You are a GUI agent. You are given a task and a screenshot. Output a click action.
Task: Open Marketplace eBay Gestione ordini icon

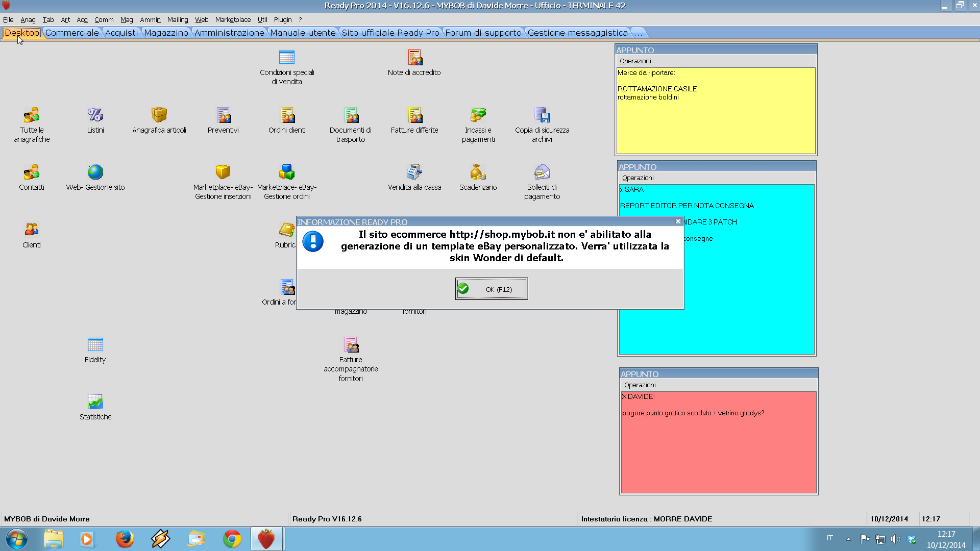(x=287, y=172)
